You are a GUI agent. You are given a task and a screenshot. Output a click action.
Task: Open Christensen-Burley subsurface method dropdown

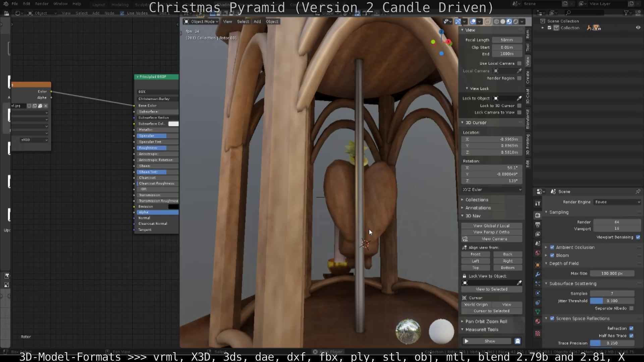[x=157, y=99]
